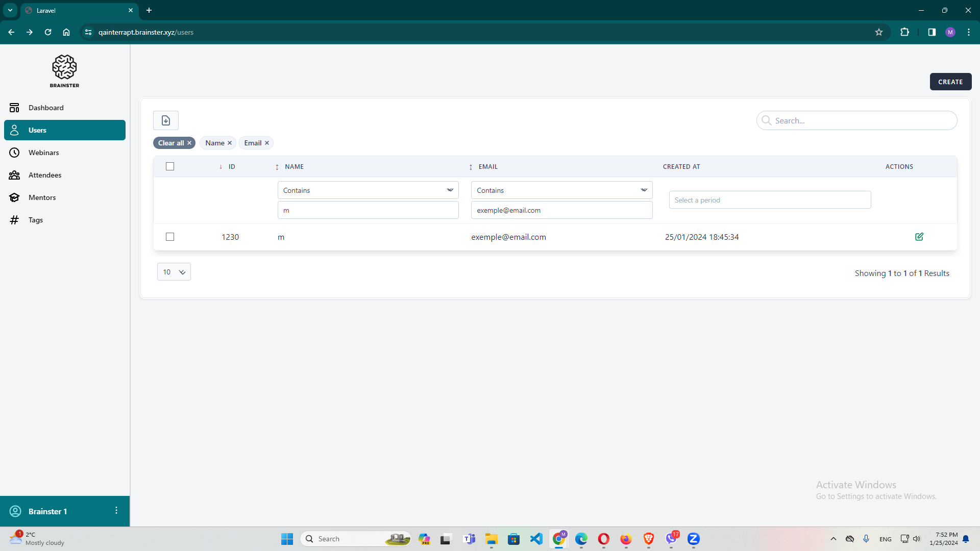Viewport: 980px width, 551px height.
Task: Click the edit icon for user 1230
Action: [919, 237]
